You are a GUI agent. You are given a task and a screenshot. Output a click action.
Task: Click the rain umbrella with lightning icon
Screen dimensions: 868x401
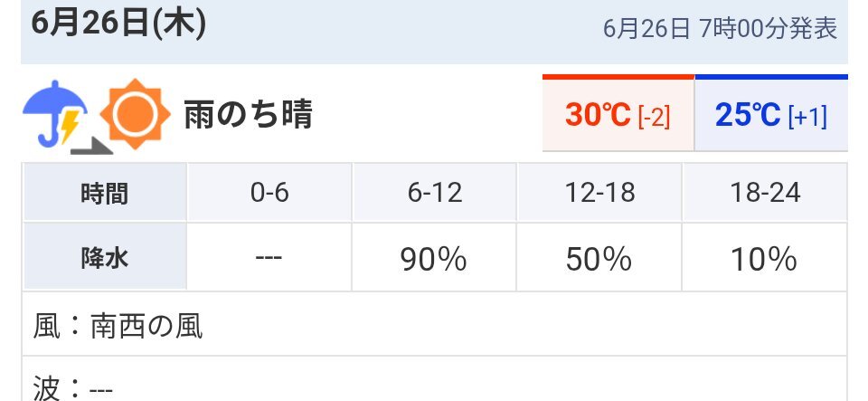point(54,114)
